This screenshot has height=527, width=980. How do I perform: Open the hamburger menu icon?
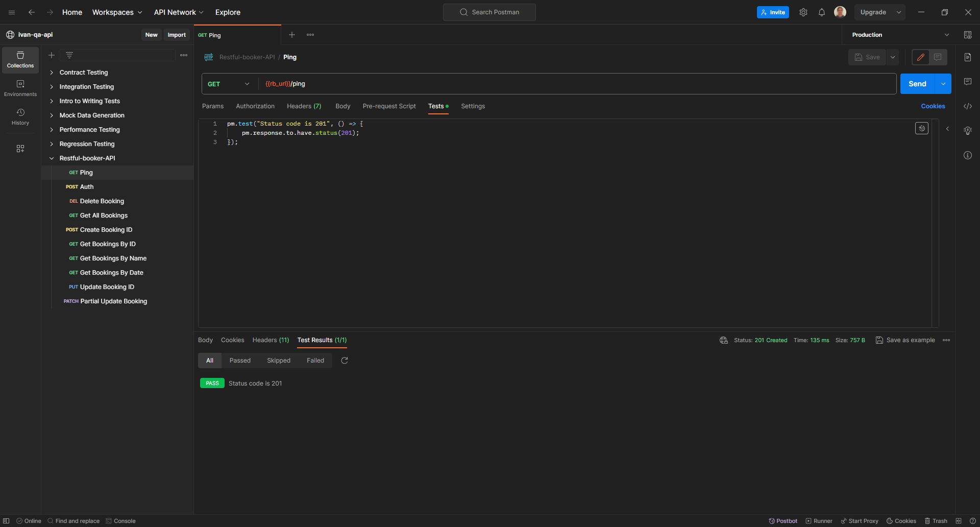(x=12, y=12)
